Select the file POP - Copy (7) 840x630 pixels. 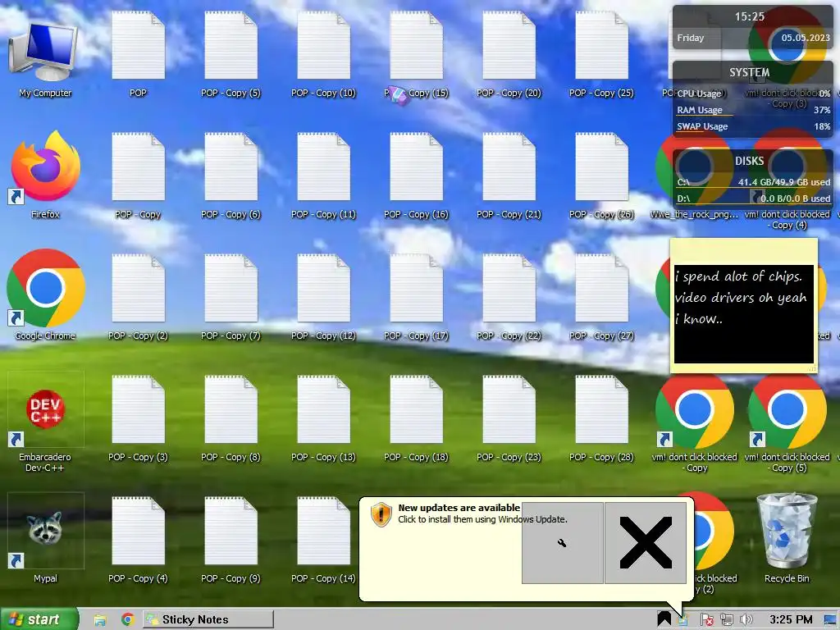point(231,297)
